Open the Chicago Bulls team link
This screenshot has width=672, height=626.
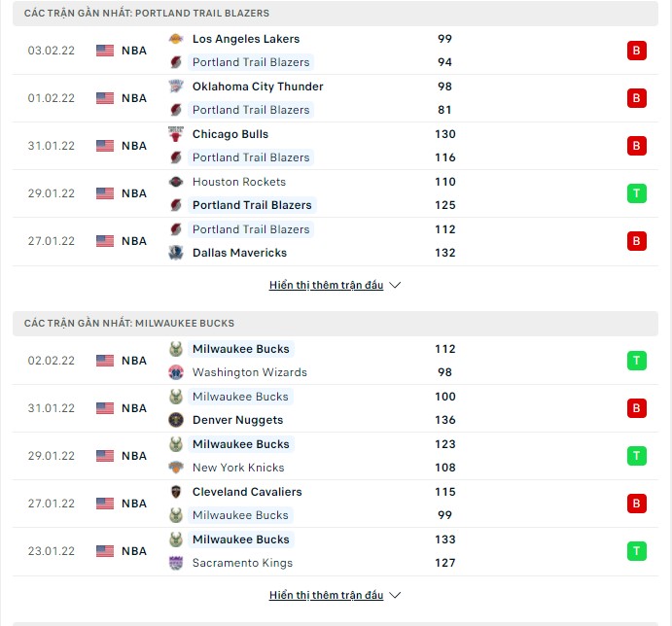(230, 134)
